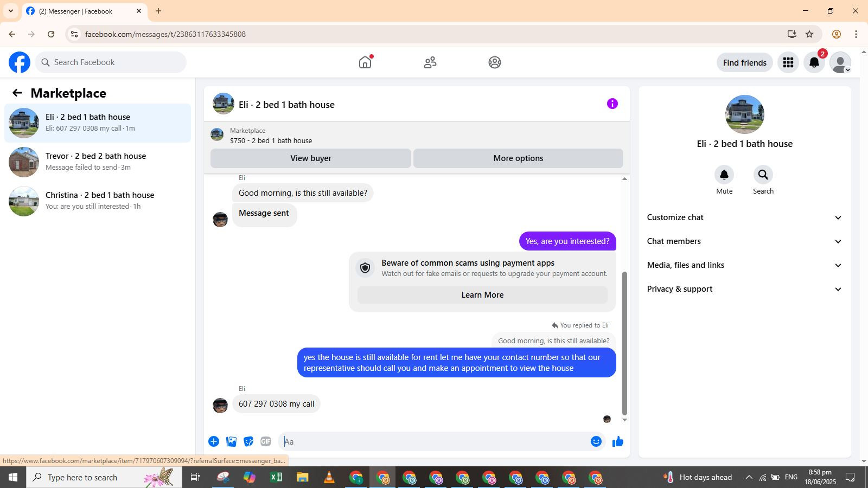Open File Explorer from taskbar

tap(302, 477)
